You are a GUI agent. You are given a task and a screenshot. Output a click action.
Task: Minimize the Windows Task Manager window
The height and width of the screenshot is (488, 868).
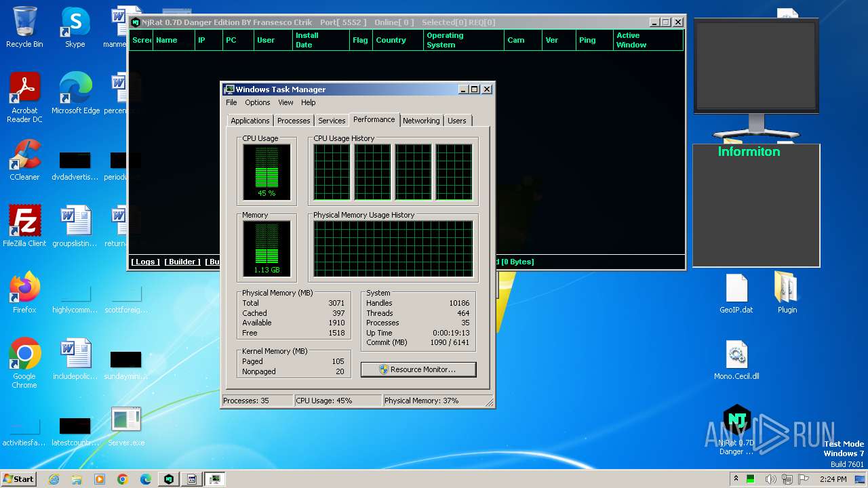[463, 89]
